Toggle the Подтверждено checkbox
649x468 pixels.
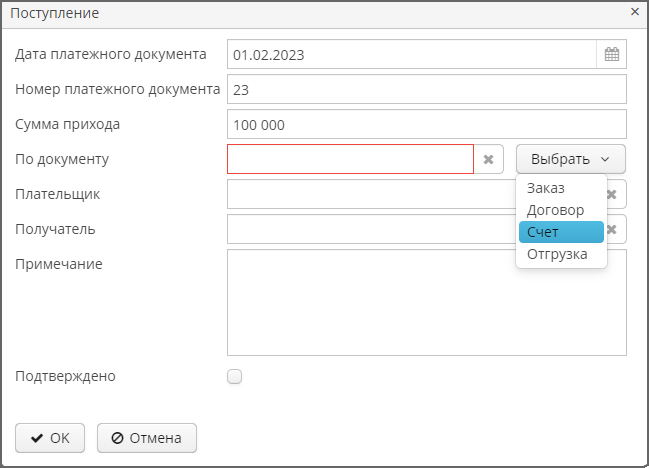[234, 377]
